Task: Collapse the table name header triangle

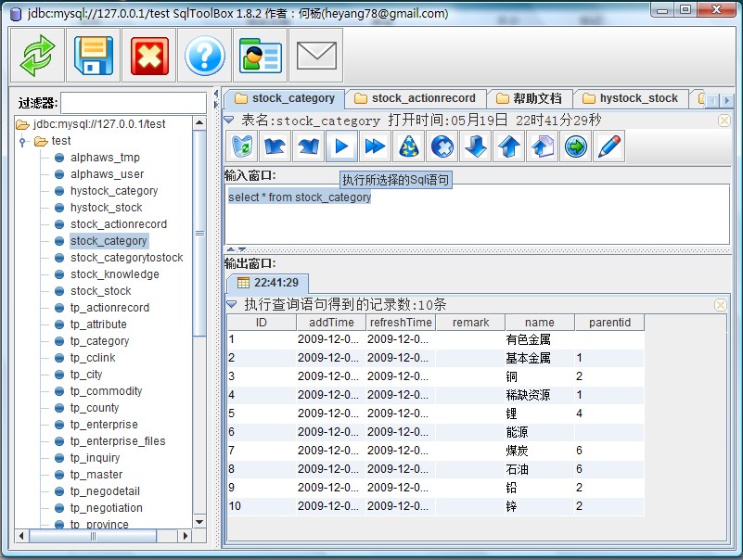Action: tap(229, 120)
